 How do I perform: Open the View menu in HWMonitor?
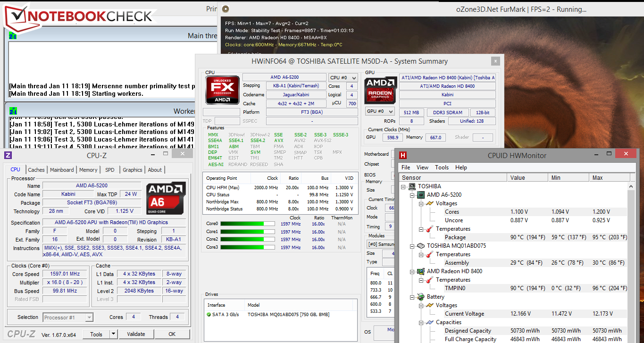pos(423,167)
